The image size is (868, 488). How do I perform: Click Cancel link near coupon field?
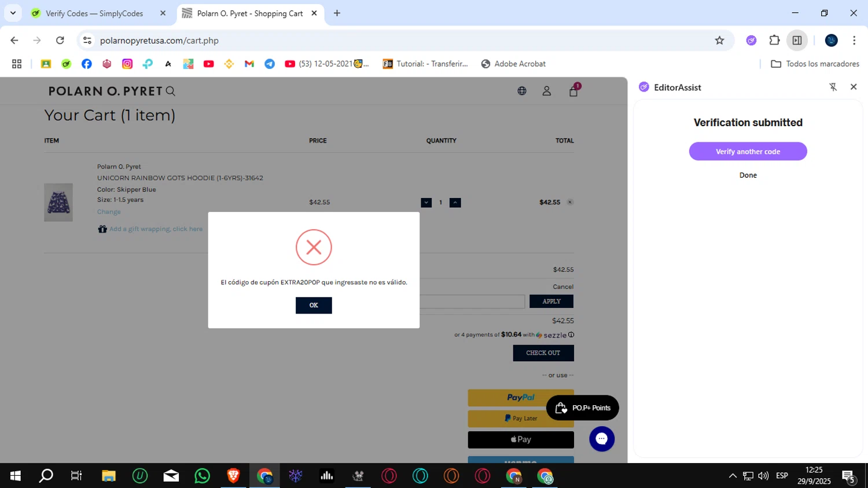click(x=563, y=287)
